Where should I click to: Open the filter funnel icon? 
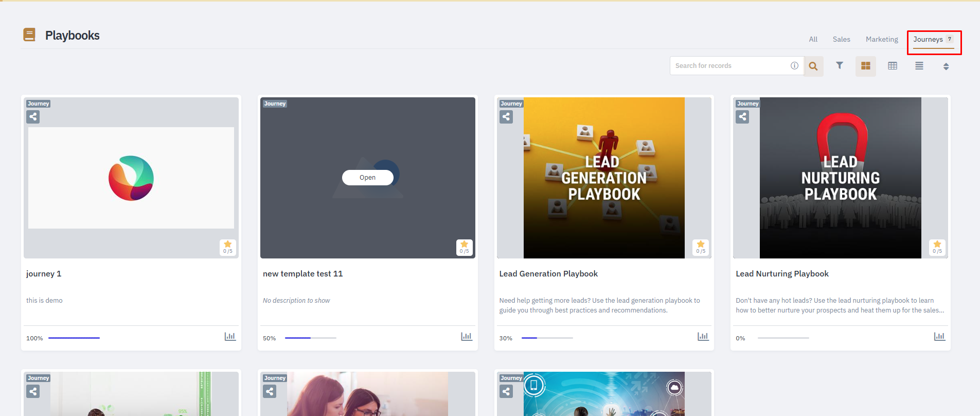[x=840, y=65]
